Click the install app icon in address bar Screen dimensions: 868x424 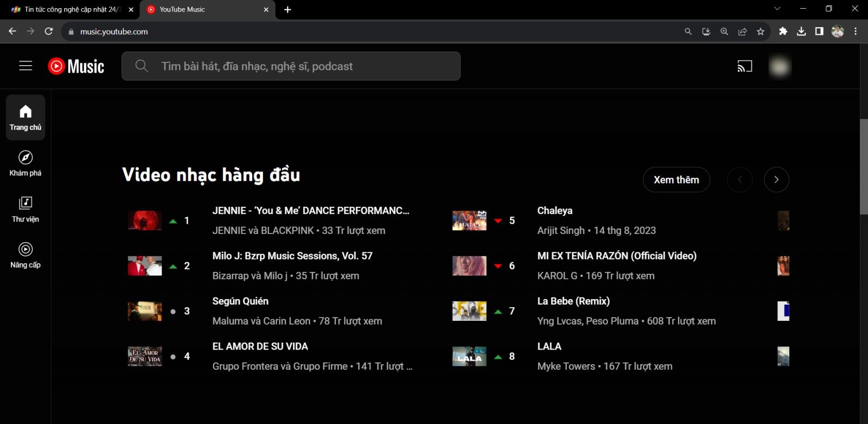coord(706,31)
